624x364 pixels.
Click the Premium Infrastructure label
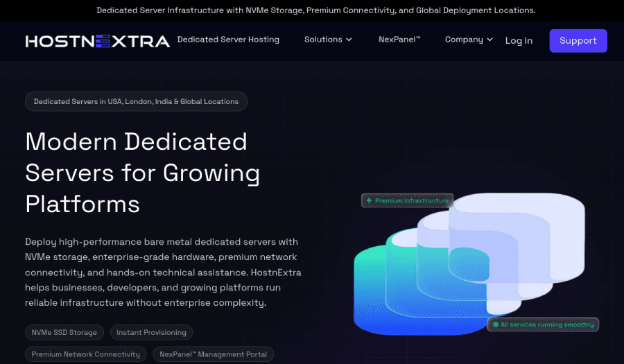407,200
